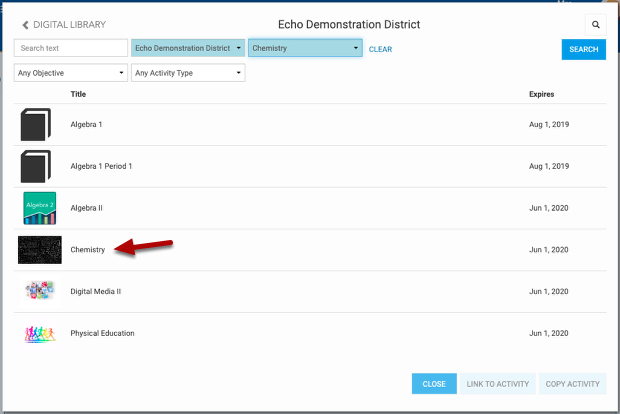Open the Algebra II course thumbnail
Screen dimensions: 620x414
39,208
